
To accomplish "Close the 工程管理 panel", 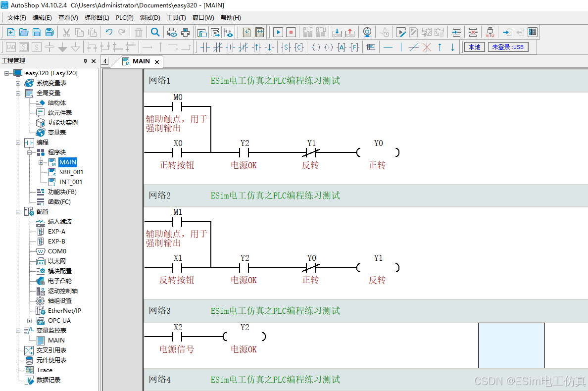I will pos(94,61).
